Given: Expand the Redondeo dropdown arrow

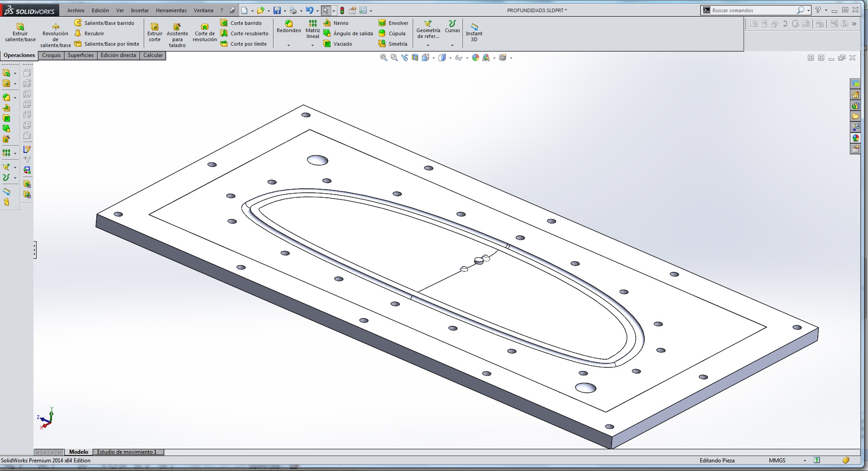Looking at the screenshot, I should tap(288, 45).
